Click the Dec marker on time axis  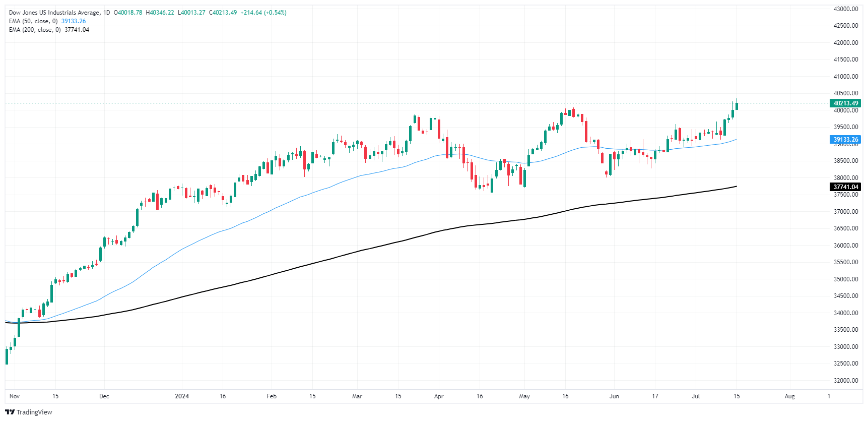point(104,396)
